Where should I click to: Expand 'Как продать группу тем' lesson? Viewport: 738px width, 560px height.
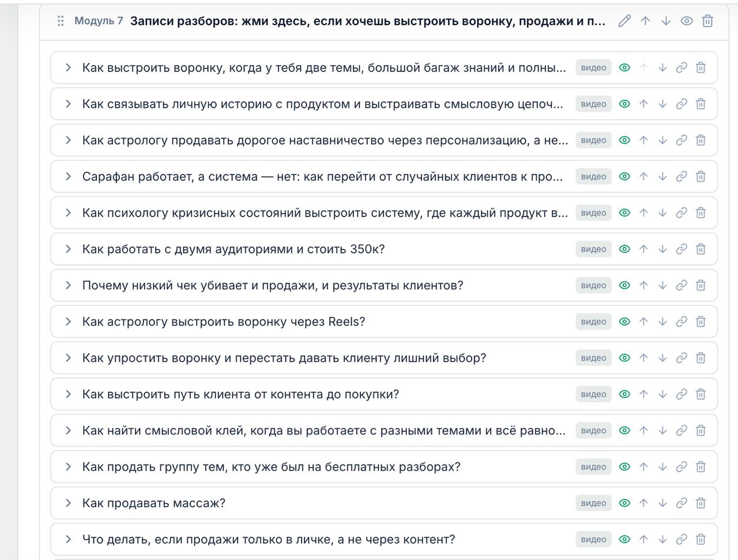point(68,467)
